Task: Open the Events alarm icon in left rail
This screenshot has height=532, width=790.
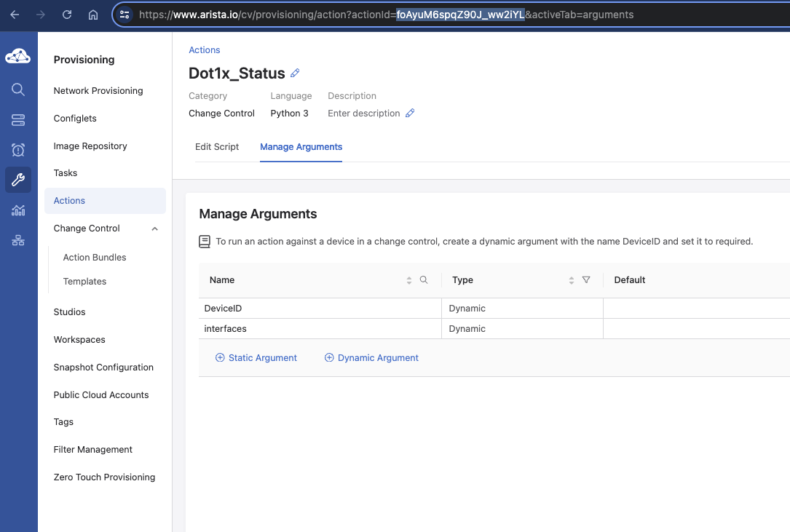Action: (18, 150)
